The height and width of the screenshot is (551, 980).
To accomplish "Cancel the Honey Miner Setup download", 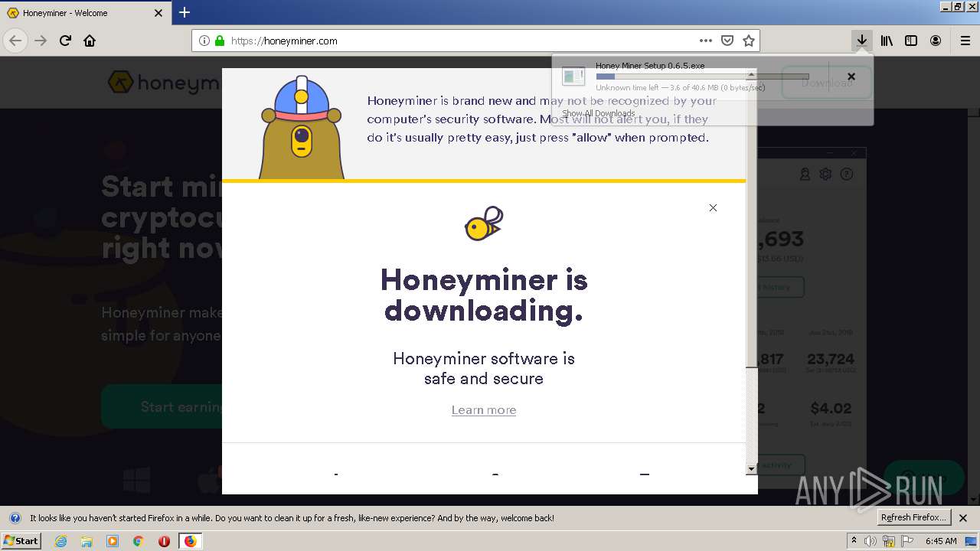I will [851, 77].
